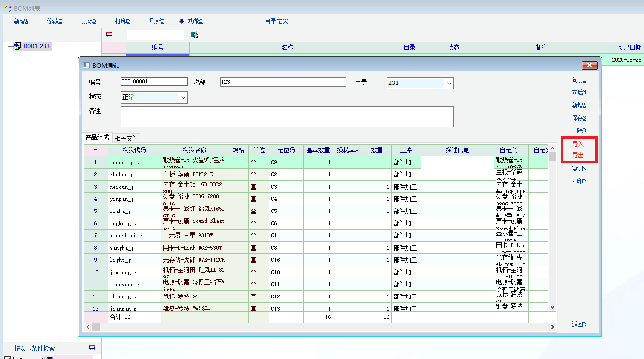Click the 导入 import button
The width and height of the screenshot is (644, 359).
tap(577, 144)
